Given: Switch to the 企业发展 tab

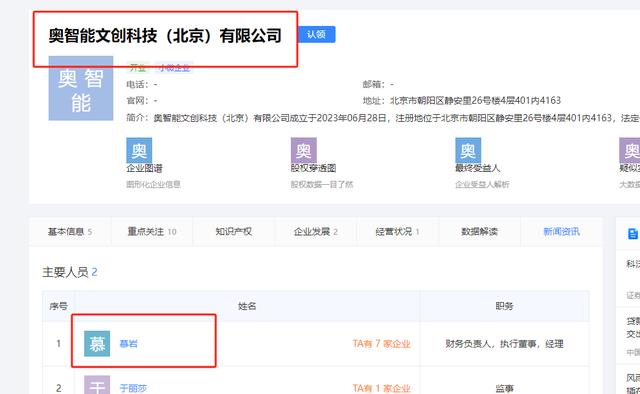Looking at the screenshot, I should (x=316, y=232).
